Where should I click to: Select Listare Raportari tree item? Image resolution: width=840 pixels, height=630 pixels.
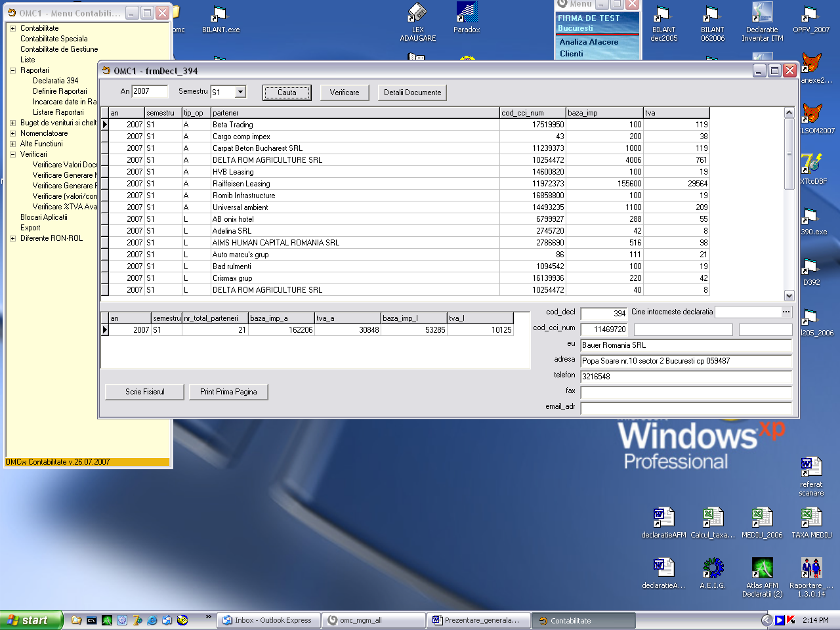(x=58, y=112)
